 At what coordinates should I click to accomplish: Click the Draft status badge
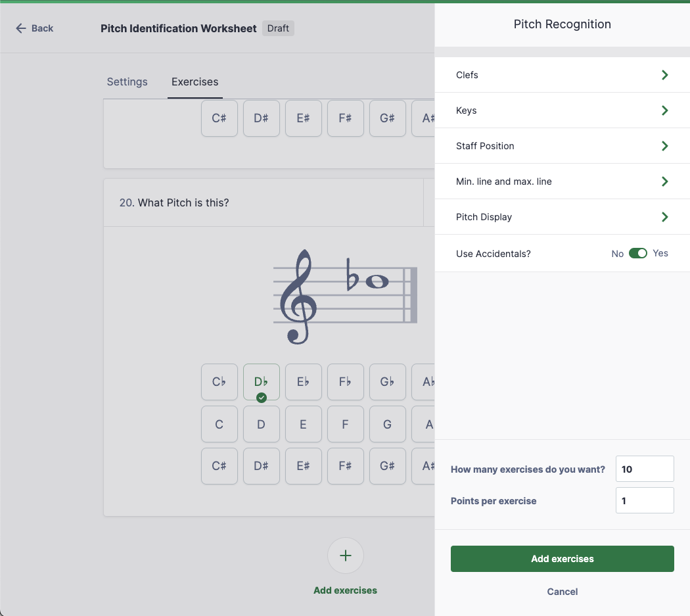(278, 28)
